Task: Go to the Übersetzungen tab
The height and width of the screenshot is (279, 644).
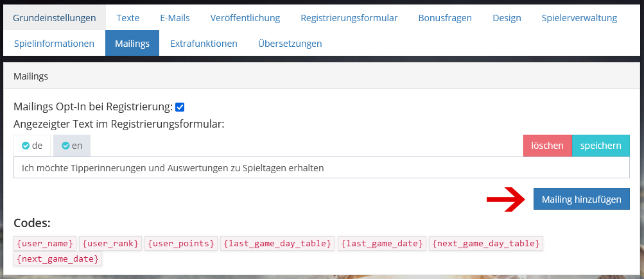Action: point(290,43)
